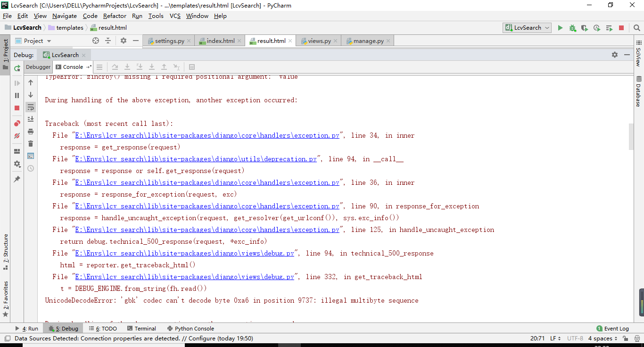This screenshot has height=347, width=644.
Task: Open debug sidebar settings gear
Action: point(17,164)
